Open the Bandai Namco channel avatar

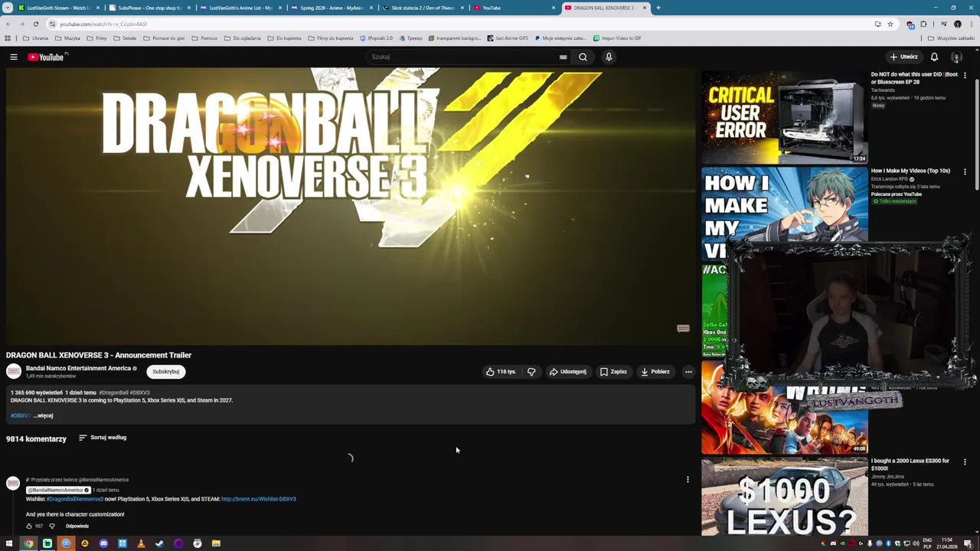pos(13,372)
